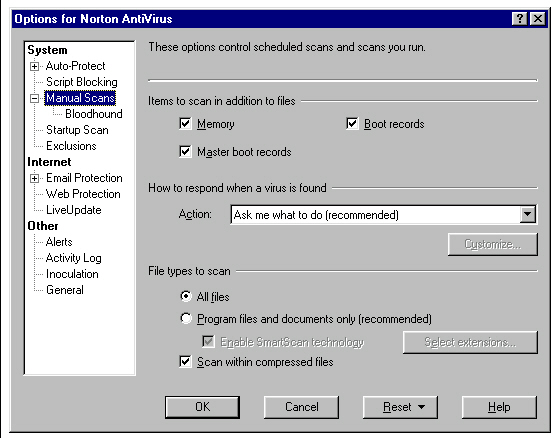Open General options
Screen dimensions: 557x438
(65, 290)
